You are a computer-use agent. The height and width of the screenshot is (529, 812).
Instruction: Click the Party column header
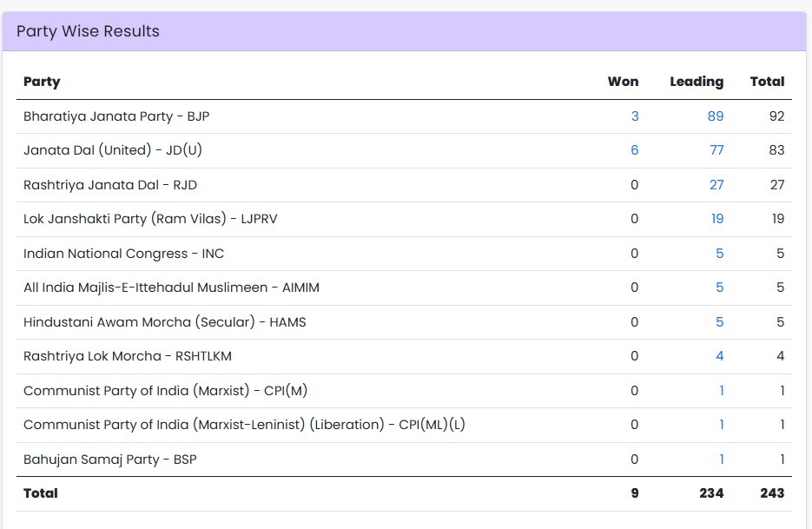[42, 82]
